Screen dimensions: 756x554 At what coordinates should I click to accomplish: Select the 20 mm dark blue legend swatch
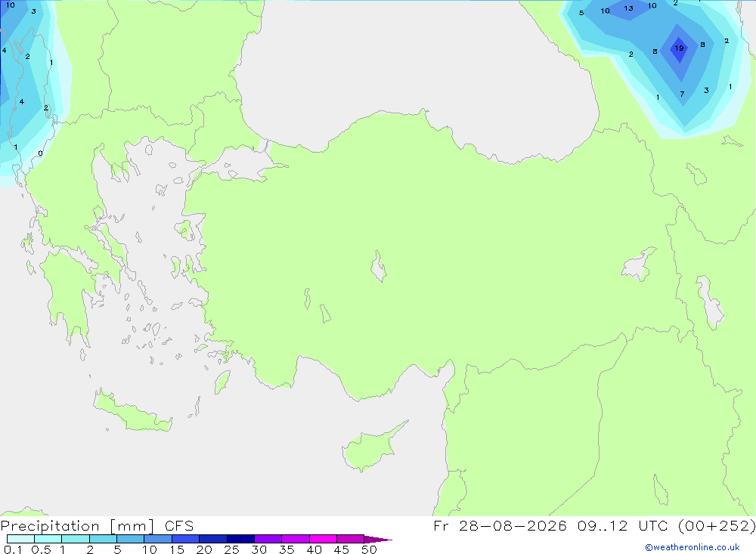point(212,539)
